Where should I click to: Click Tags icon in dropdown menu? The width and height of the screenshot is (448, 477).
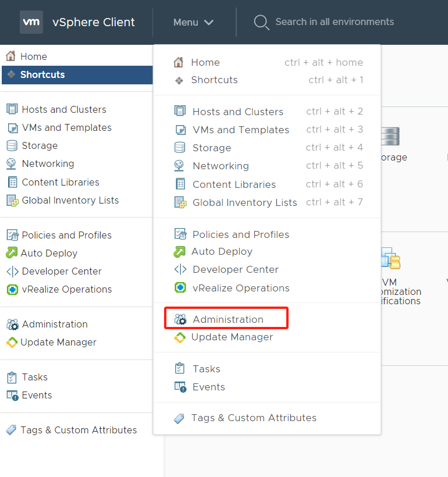point(179,418)
